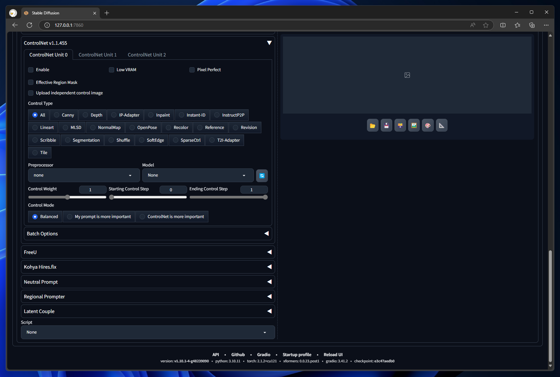This screenshot has height=377, width=560.
Task: Open the output images folder
Action: click(x=372, y=126)
